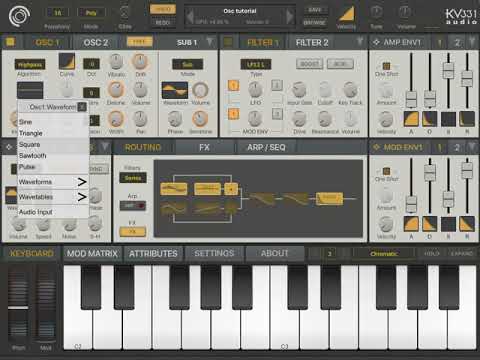Click the keyboard HOLD button
This screenshot has width=480, height=360.
[x=431, y=254]
